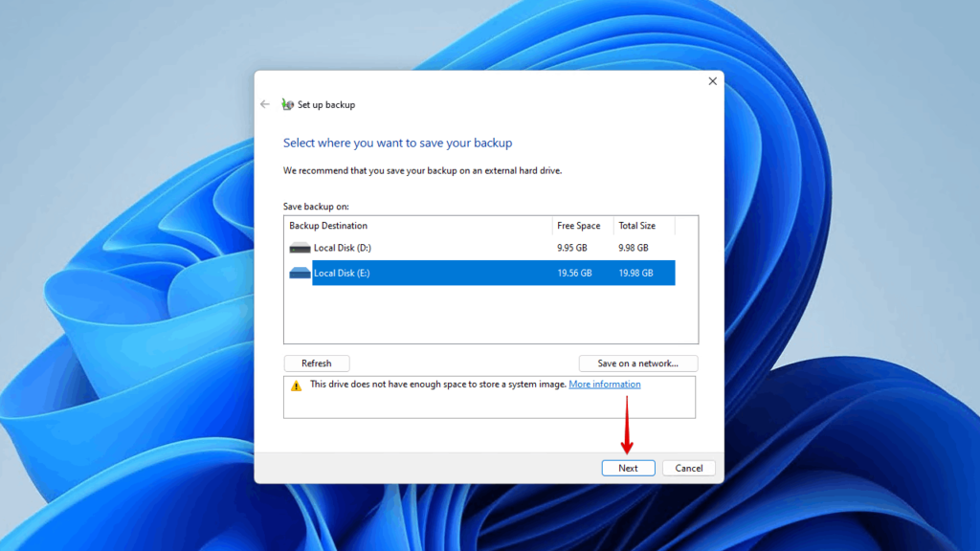
Task: Sort by the Backup Destination column header
Action: click(x=327, y=226)
